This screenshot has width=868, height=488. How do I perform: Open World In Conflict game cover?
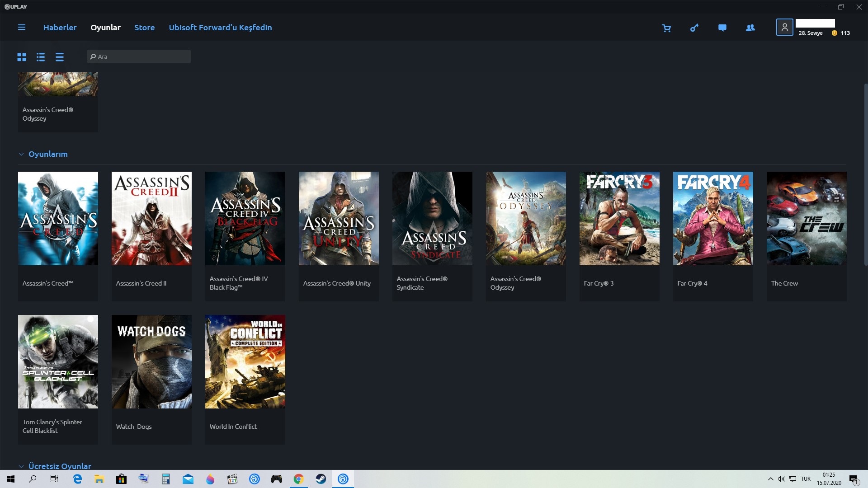[x=245, y=361]
